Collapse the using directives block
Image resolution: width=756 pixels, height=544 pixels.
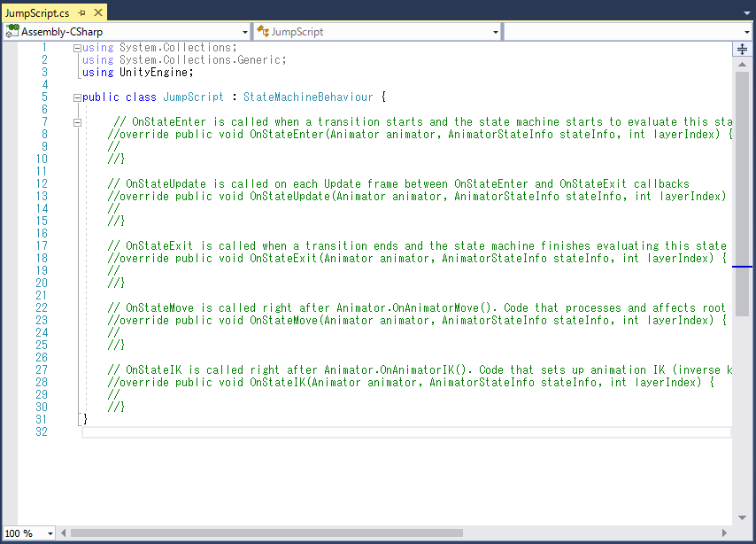coord(77,48)
